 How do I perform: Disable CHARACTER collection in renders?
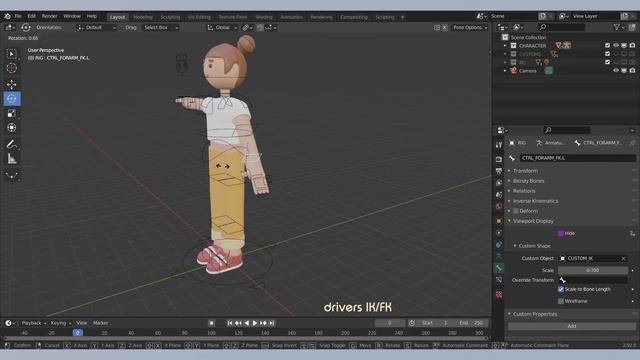click(x=632, y=45)
